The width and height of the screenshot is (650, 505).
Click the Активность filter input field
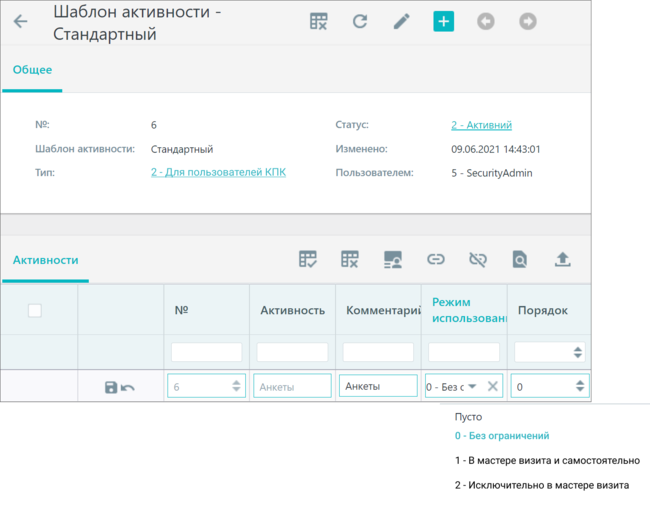point(292,352)
